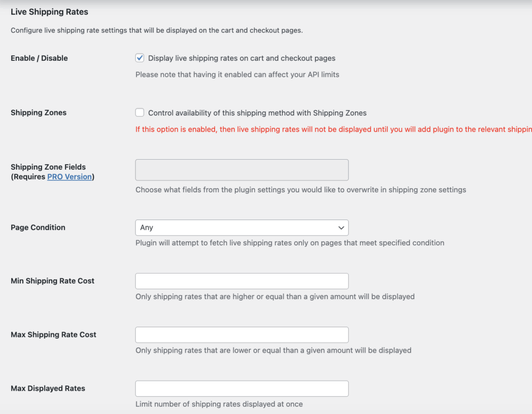The width and height of the screenshot is (532, 414).
Task: Click the API limits note text
Action: pyautogui.click(x=237, y=74)
